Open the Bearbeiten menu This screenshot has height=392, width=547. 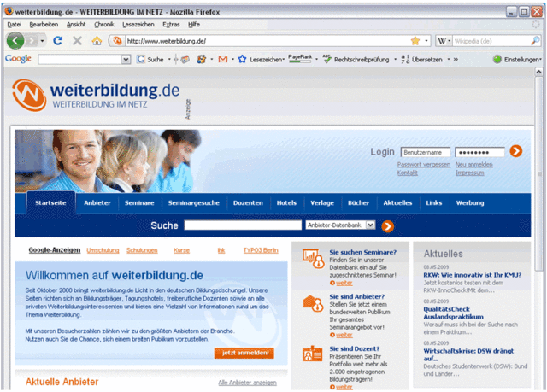click(44, 25)
